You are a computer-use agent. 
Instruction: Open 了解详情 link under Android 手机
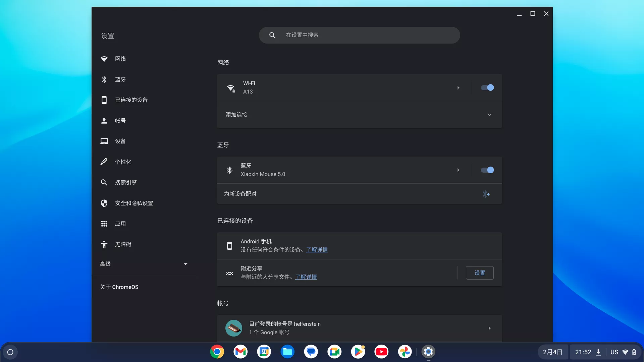click(x=317, y=250)
